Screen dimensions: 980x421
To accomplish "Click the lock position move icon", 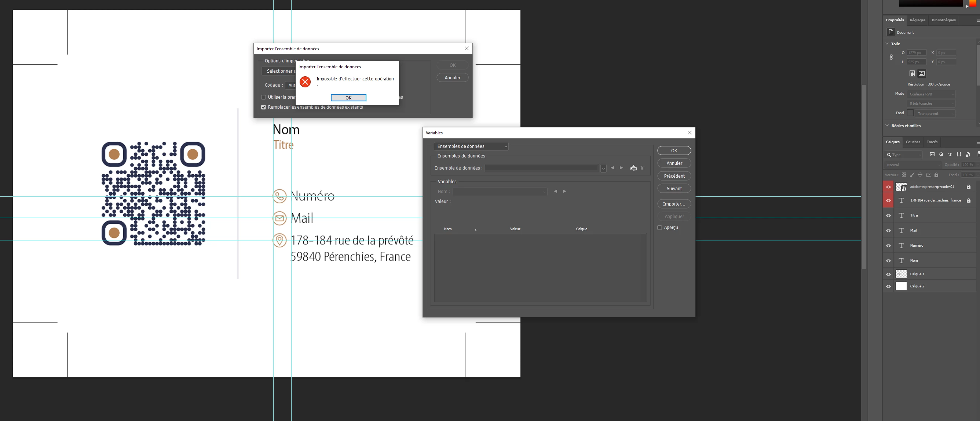I will (920, 175).
